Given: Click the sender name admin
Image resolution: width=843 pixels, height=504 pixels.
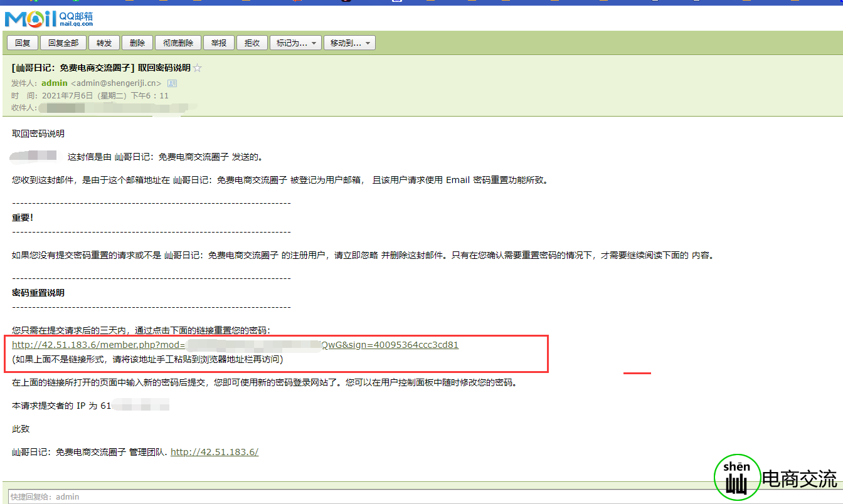Looking at the screenshot, I should pos(55,83).
